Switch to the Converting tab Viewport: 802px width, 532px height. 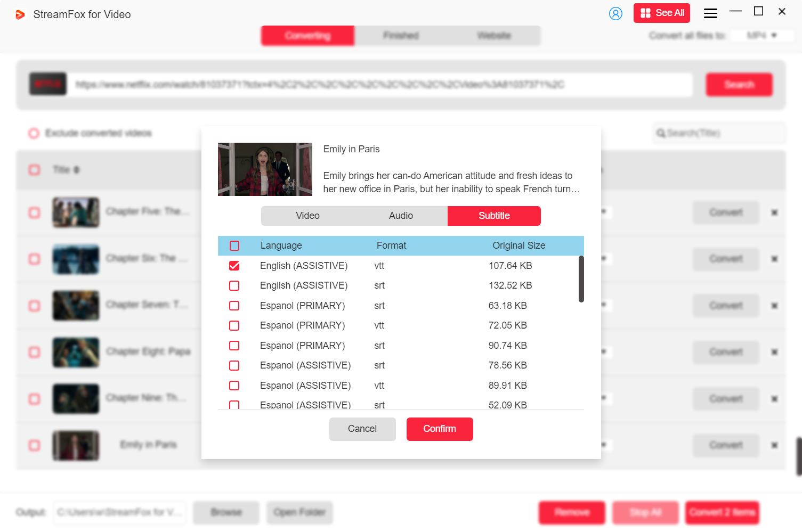(x=307, y=36)
